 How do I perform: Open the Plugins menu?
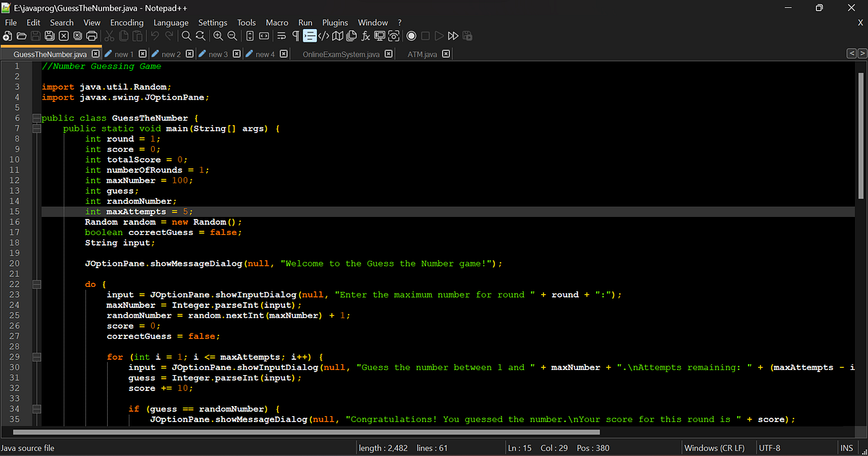tap(335, 22)
